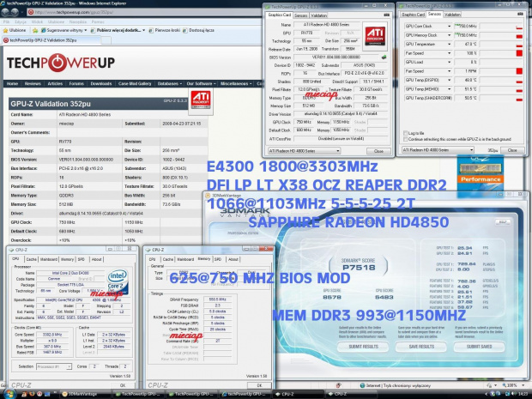532x399 pixels.
Task: Open the first TechPowerUp GPU-Z taskbar button
Action: coord(139,394)
